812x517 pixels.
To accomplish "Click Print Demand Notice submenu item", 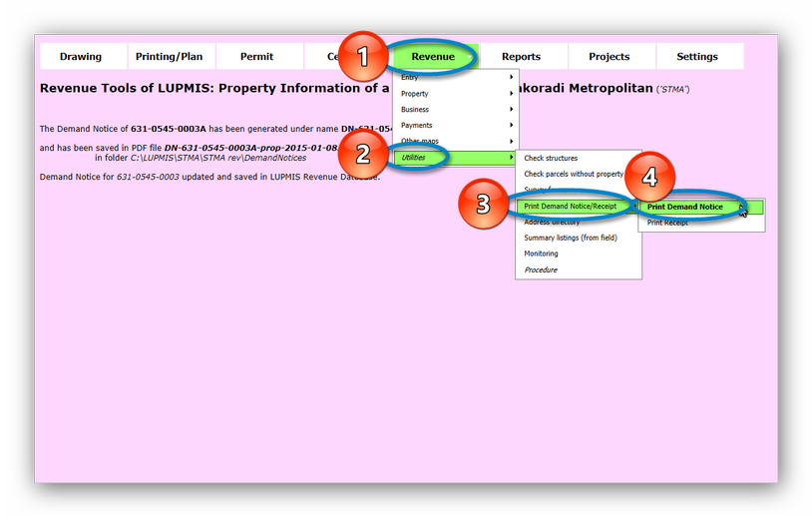I will 701,207.
